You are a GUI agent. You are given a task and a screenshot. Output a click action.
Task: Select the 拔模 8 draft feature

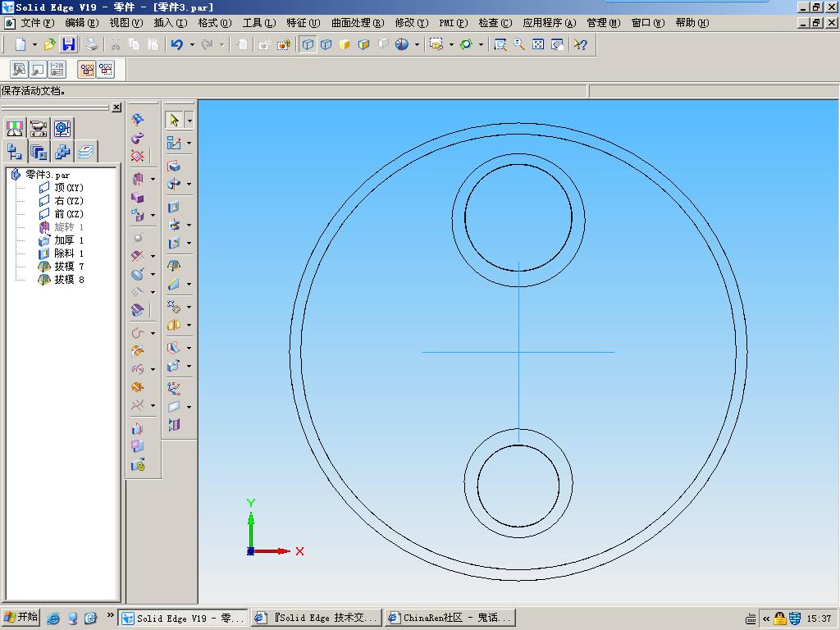(x=69, y=280)
